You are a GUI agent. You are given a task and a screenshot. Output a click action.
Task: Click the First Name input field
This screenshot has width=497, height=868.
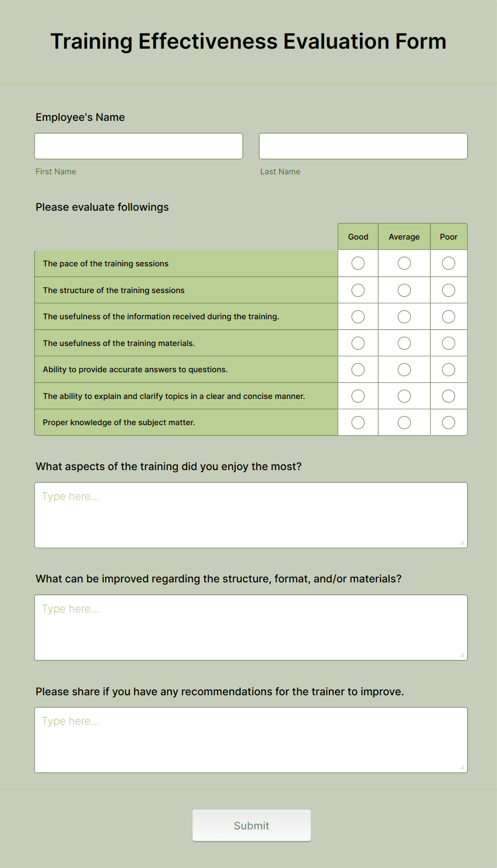[138, 145]
